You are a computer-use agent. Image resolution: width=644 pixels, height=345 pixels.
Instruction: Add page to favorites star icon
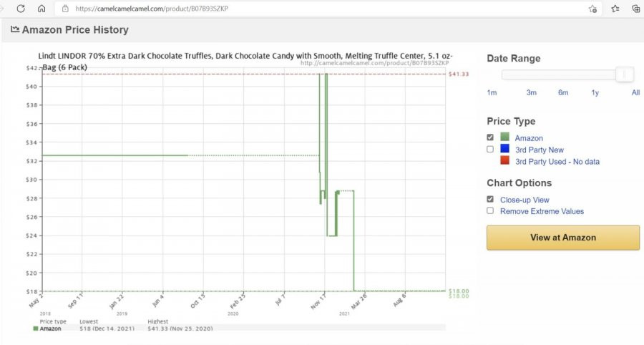pos(592,9)
